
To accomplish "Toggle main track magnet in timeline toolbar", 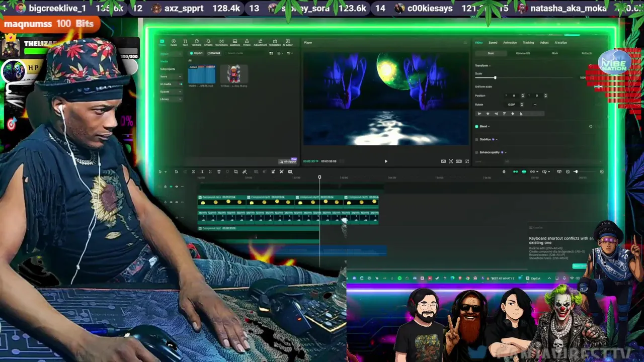I will coord(515,171).
